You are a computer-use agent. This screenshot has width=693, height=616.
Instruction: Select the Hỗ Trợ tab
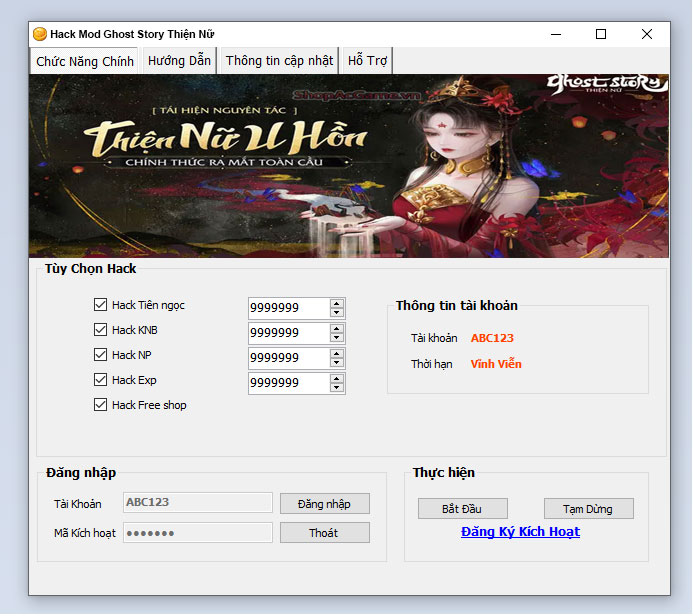coord(367,61)
